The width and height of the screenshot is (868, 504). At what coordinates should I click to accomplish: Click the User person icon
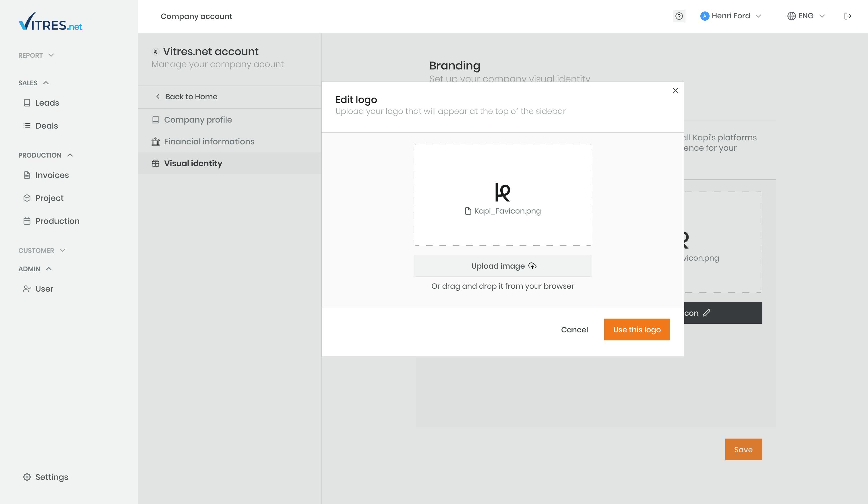(x=27, y=289)
